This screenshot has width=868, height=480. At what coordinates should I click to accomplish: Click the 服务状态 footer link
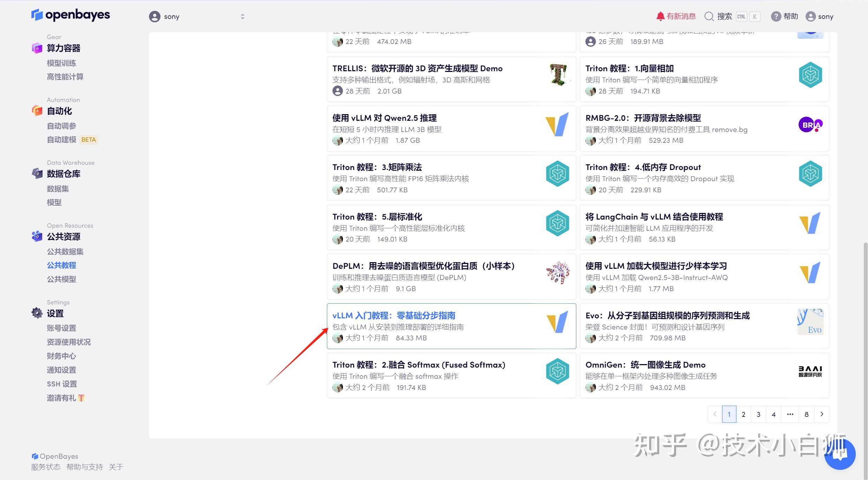point(46,467)
